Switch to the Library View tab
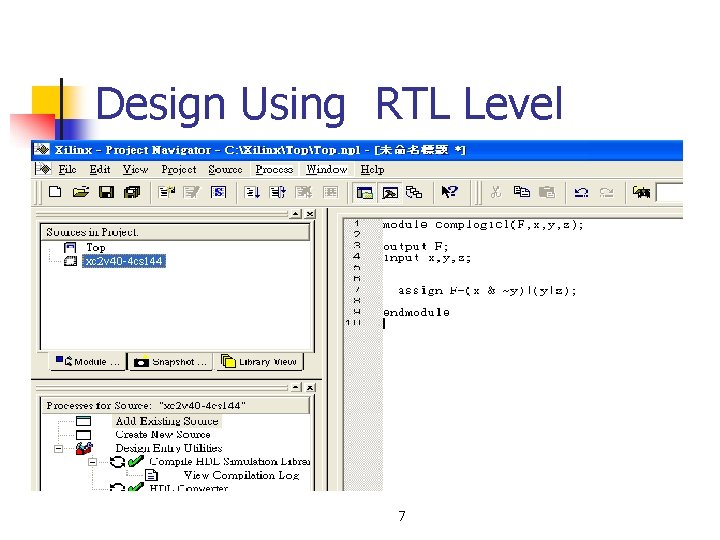Screen dimensions: 720x540 (x=259, y=362)
